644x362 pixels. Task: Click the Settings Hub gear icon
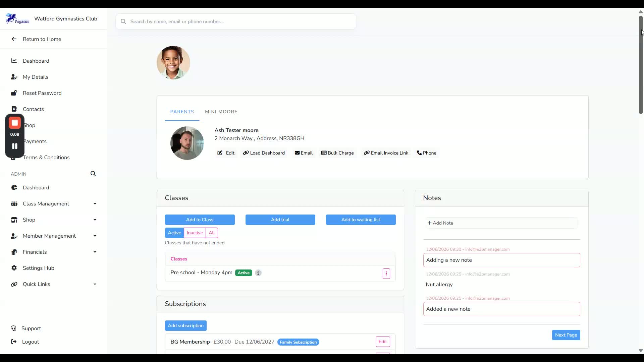click(14, 268)
